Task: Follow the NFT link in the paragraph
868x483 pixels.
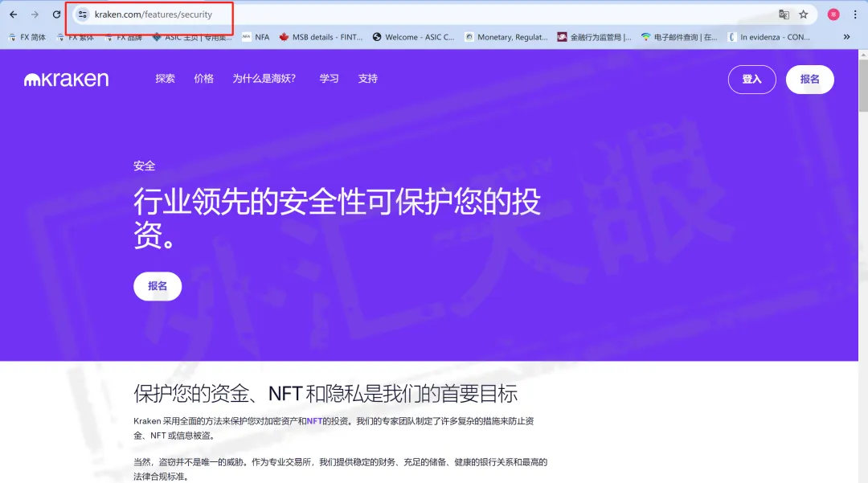Action: click(314, 421)
